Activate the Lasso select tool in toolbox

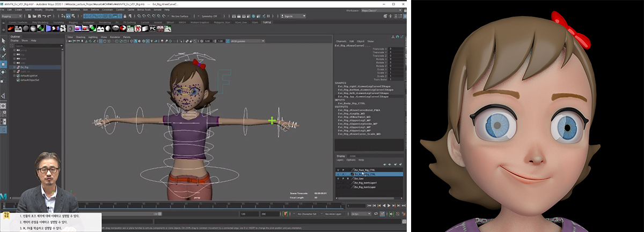pyautogui.click(x=4, y=49)
